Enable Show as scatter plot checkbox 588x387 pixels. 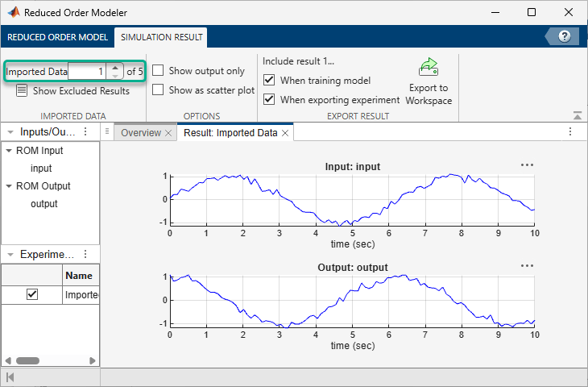pyautogui.click(x=158, y=89)
